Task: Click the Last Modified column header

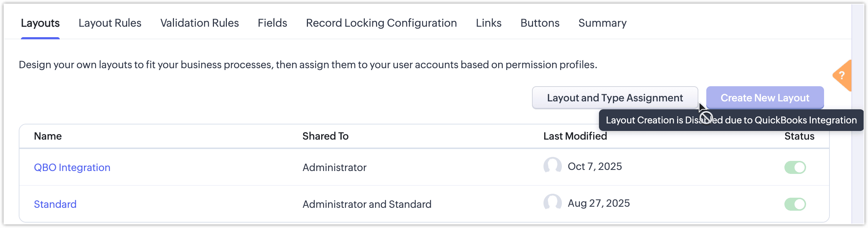Action: [575, 136]
